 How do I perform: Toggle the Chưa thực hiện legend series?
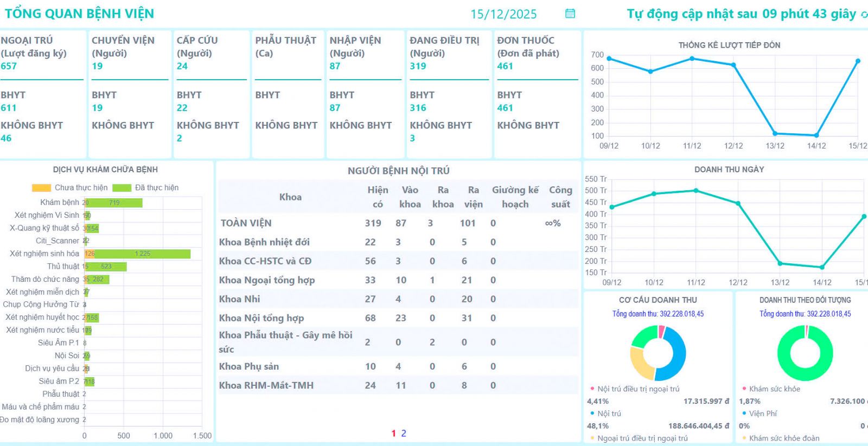point(42,188)
